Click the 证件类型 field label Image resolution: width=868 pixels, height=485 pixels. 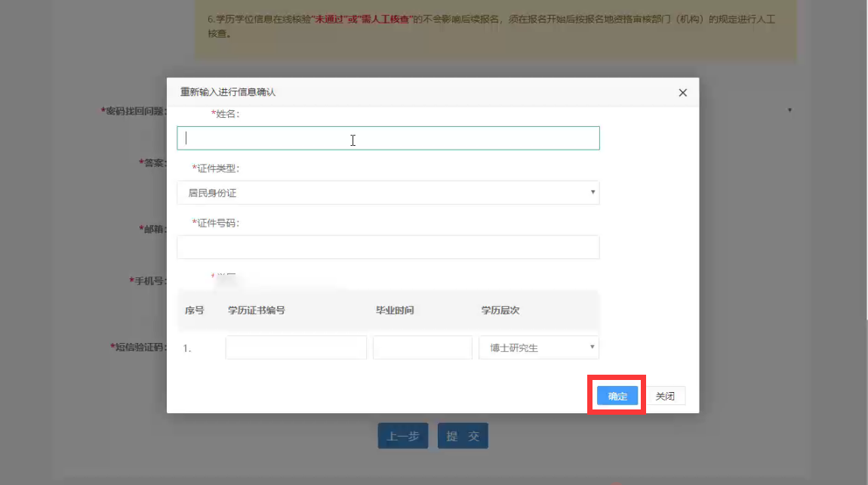tap(217, 168)
